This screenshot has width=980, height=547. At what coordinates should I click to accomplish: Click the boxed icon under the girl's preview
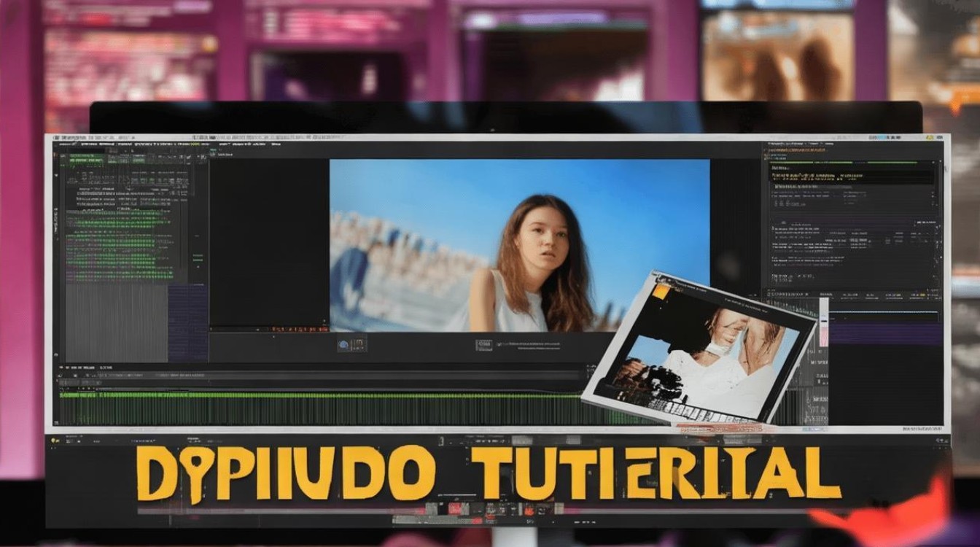pos(484,345)
